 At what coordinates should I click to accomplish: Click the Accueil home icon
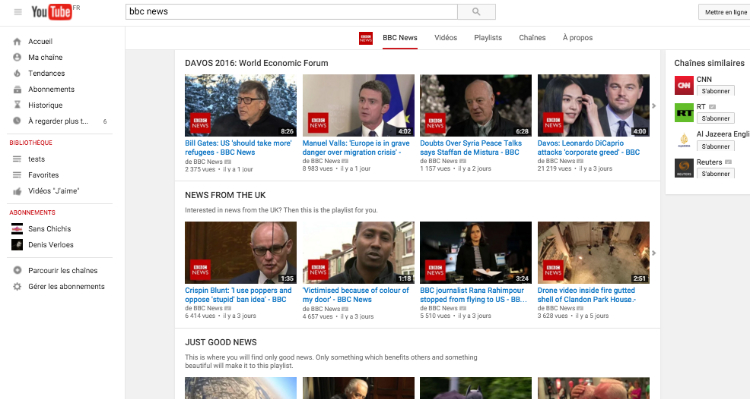click(17, 42)
